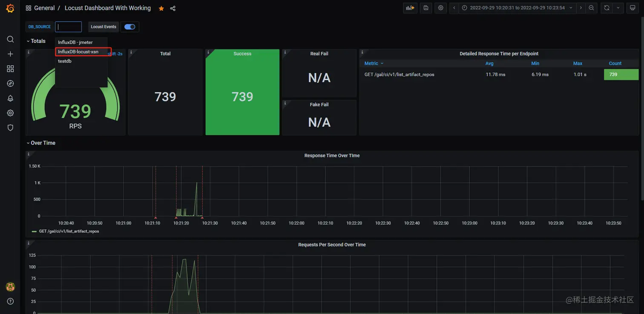Cycle view mode with monitor icon

tap(632, 8)
